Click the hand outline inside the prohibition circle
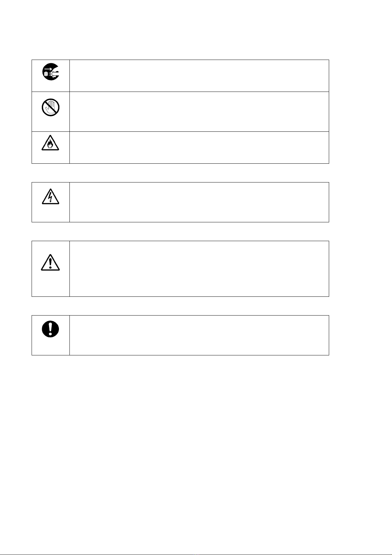Screen dimensions: 392x555 tap(50, 107)
